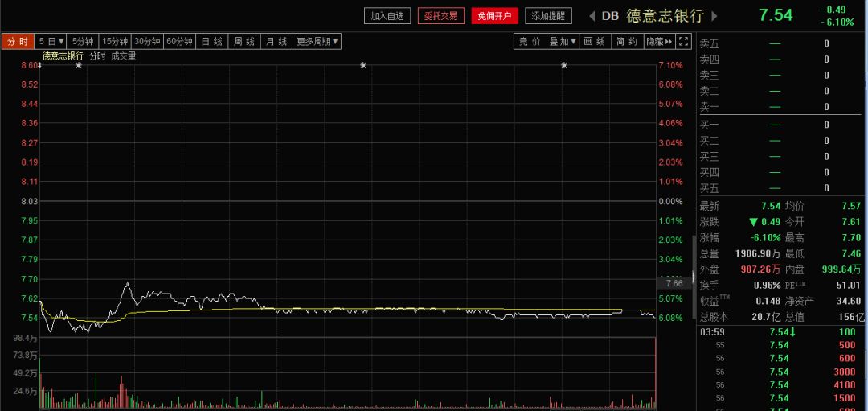Switch to the 月线 monthly chart tab

coord(276,42)
